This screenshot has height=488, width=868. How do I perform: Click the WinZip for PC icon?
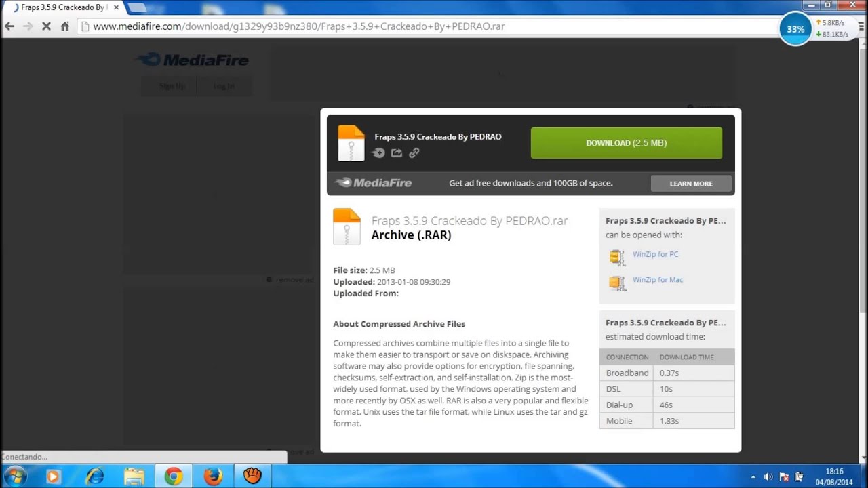pos(616,258)
